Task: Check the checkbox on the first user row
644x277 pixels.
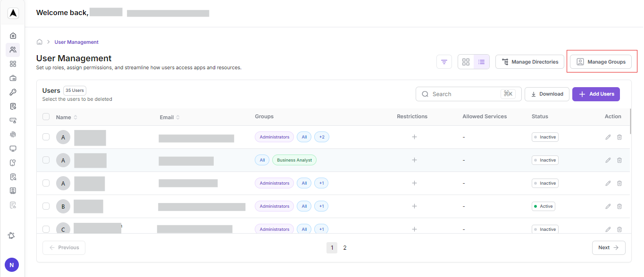Action: [x=46, y=137]
